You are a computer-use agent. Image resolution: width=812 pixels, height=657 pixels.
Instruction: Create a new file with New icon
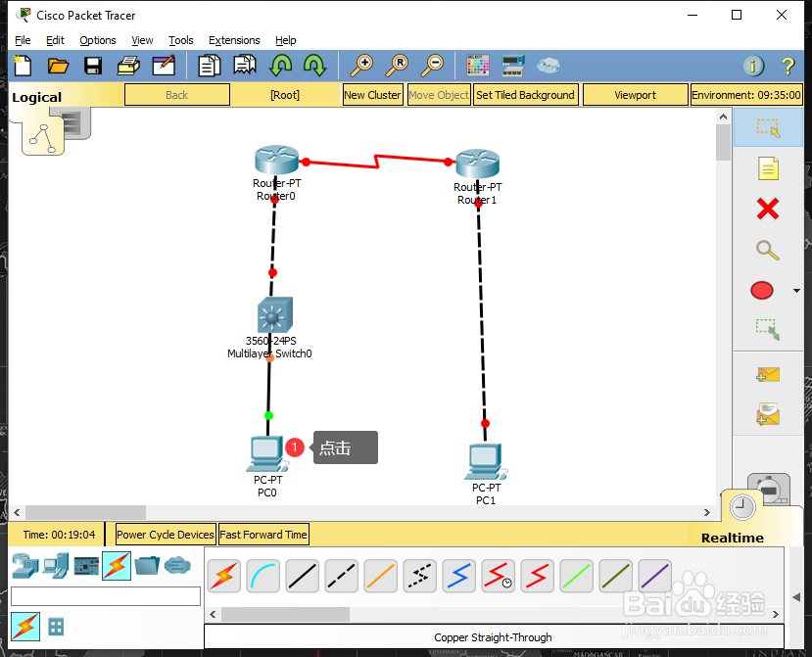(x=23, y=66)
